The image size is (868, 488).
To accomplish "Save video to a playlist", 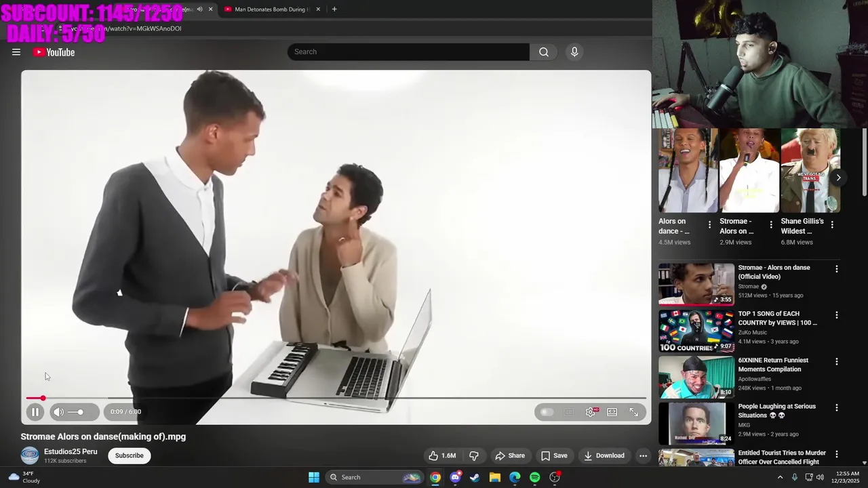I will 554,455.
